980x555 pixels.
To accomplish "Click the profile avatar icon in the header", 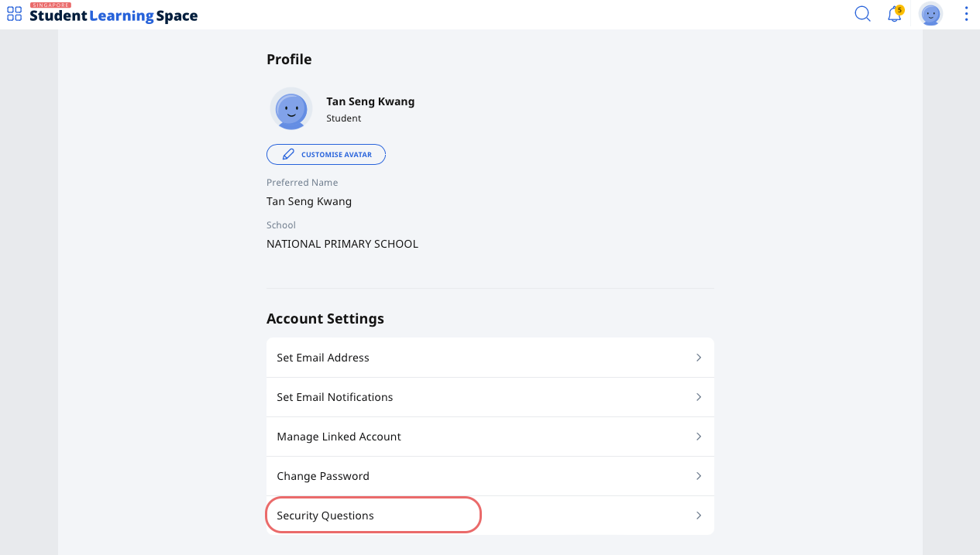I will (930, 14).
